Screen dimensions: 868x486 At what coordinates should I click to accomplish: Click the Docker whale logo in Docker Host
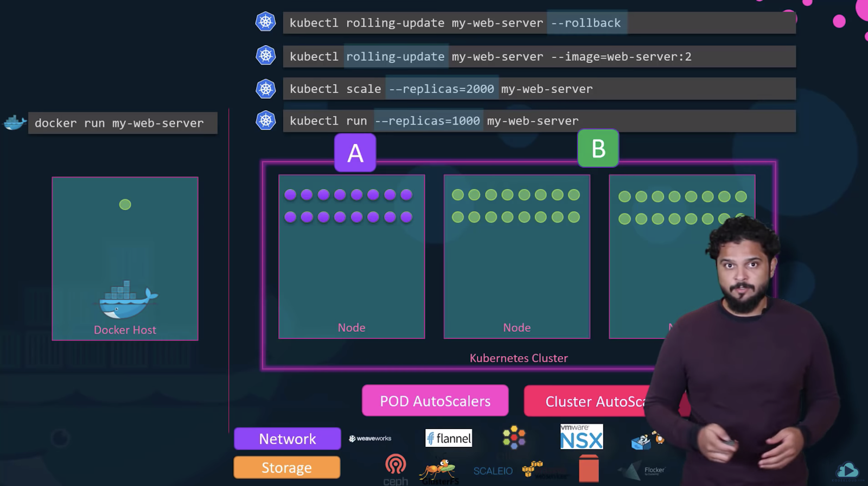coord(128,299)
